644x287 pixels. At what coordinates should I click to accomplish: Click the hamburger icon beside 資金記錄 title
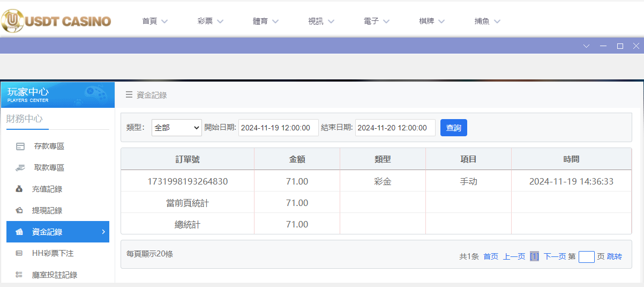point(129,95)
